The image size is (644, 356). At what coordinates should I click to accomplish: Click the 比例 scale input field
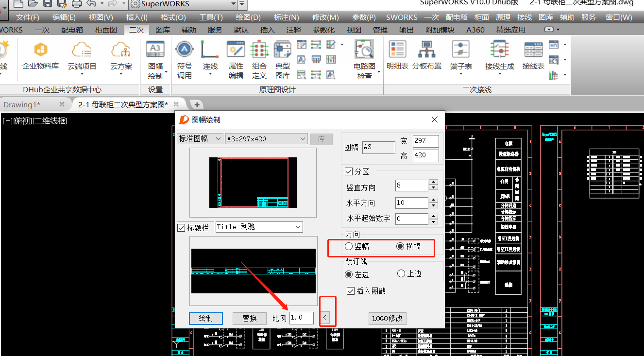pos(302,318)
